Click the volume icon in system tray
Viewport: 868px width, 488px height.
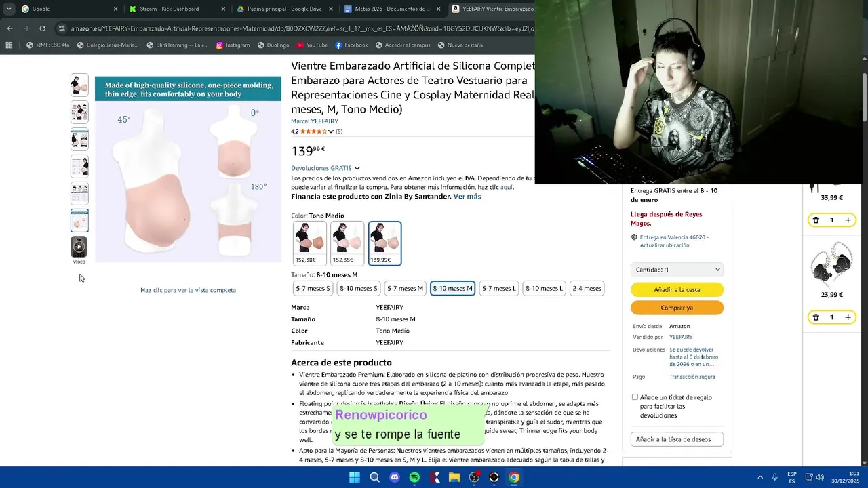[820, 477]
